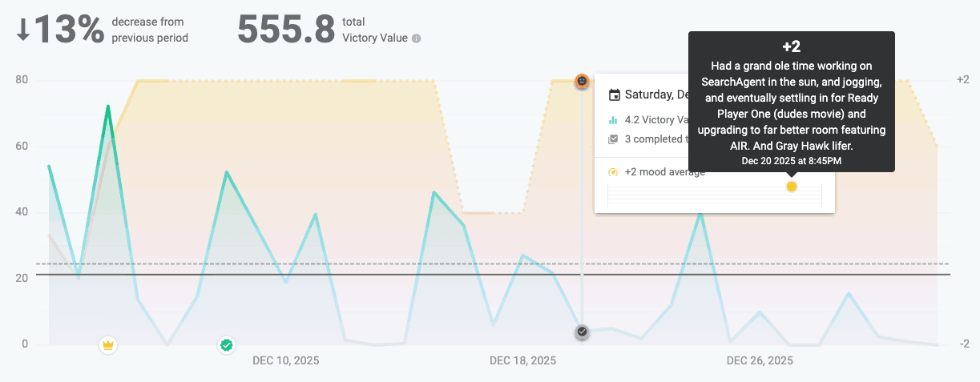Click the orange mood face marker
The width and height of the screenshot is (980, 382).
tap(583, 81)
